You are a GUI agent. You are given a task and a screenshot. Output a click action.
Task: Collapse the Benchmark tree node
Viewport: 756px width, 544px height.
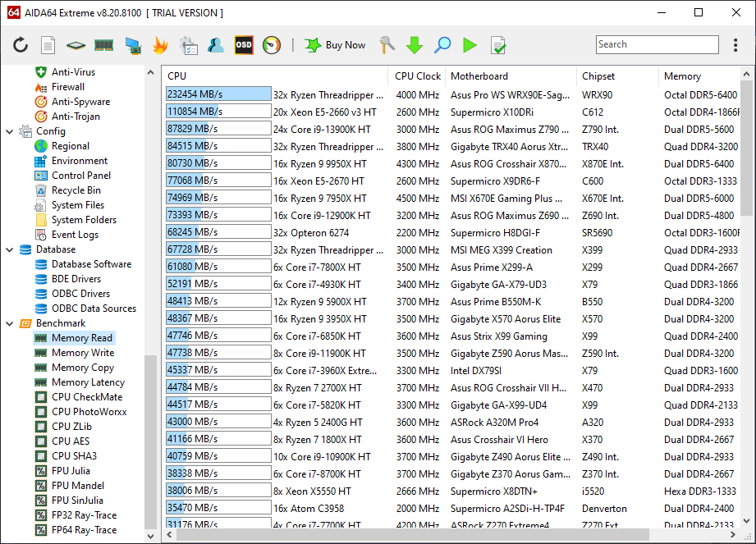click(8, 323)
